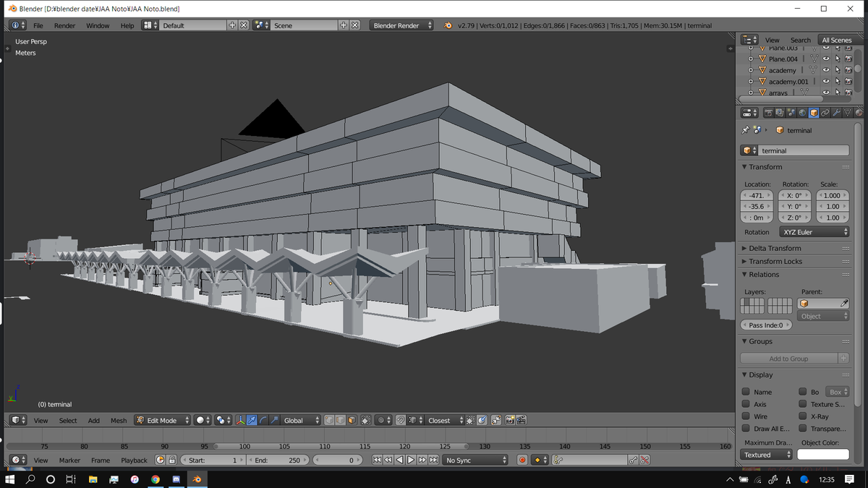
Task: Open the Marker menu in timeline
Action: click(x=69, y=460)
